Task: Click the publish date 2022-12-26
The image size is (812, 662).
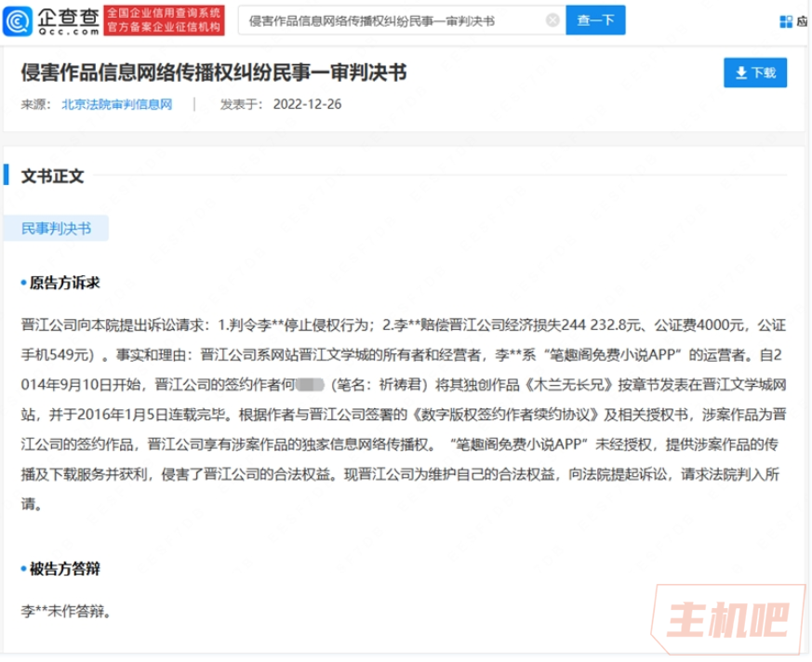Action: click(307, 104)
